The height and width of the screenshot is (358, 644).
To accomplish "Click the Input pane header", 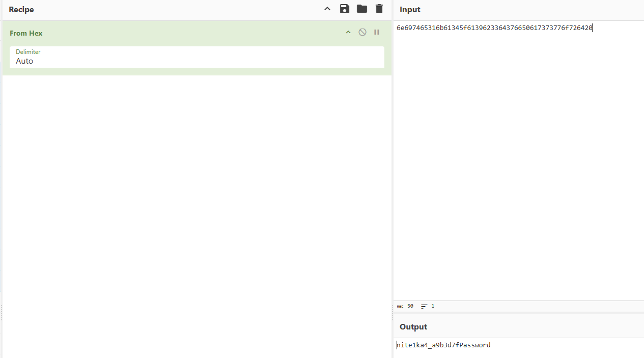I will 410,10.
